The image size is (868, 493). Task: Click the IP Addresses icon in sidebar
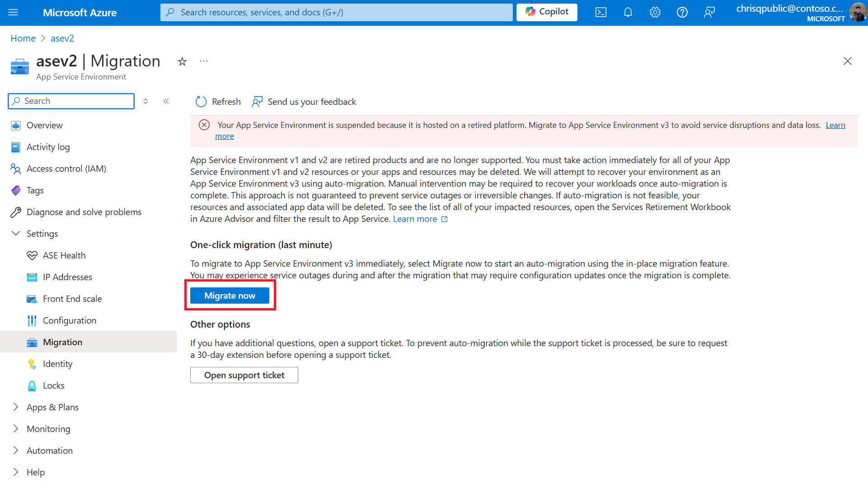click(33, 277)
